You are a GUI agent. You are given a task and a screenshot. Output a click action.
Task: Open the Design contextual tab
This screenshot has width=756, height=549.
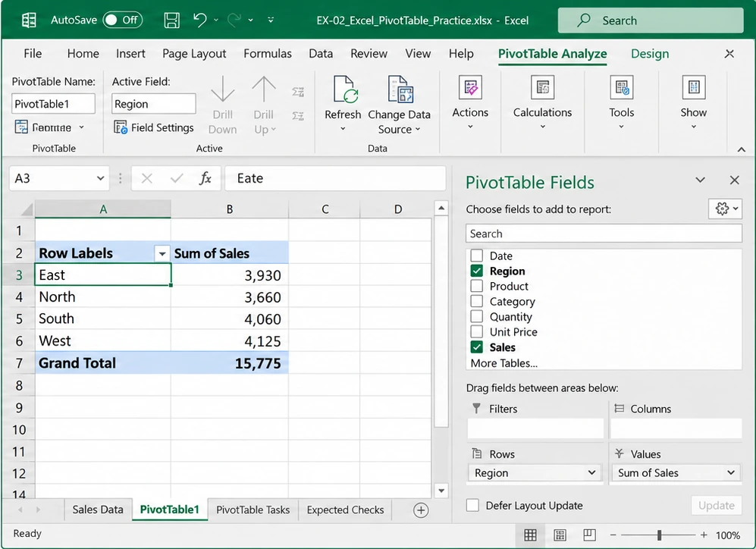649,54
